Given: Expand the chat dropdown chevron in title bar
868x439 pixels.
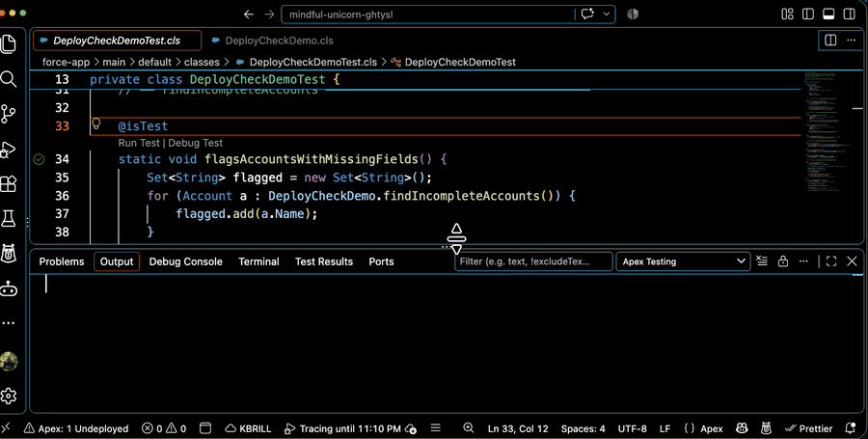Looking at the screenshot, I should coord(607,14).
